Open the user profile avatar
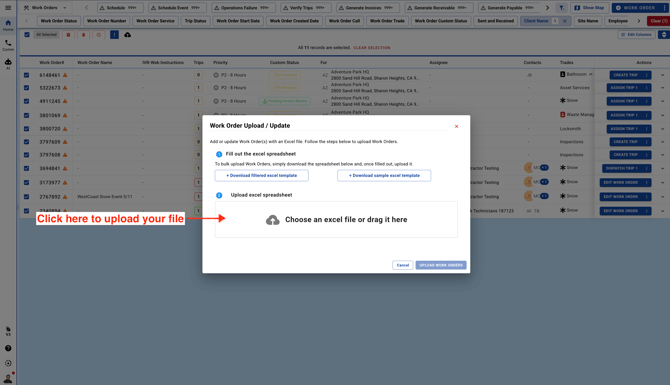This screenshot has height=385, width=670. coord(8,378)
